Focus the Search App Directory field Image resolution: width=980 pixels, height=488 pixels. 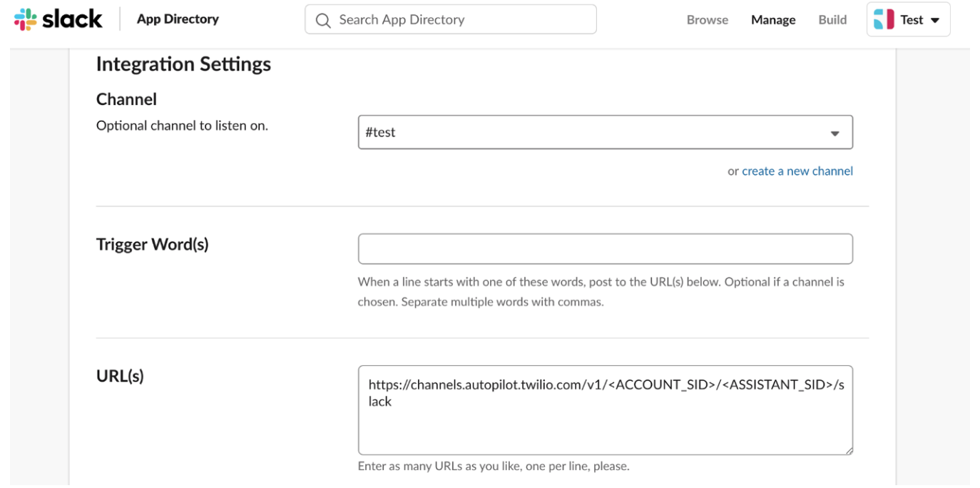point(451,19)
